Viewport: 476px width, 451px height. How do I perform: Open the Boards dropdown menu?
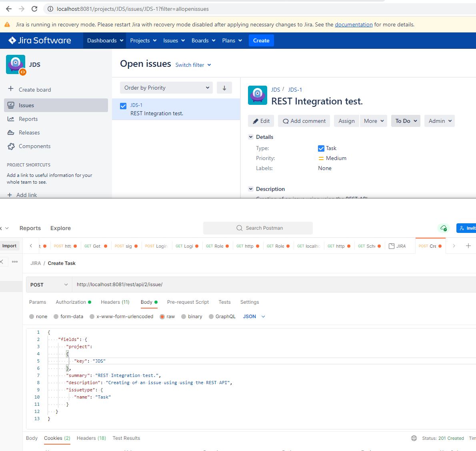tap(203, 40)
